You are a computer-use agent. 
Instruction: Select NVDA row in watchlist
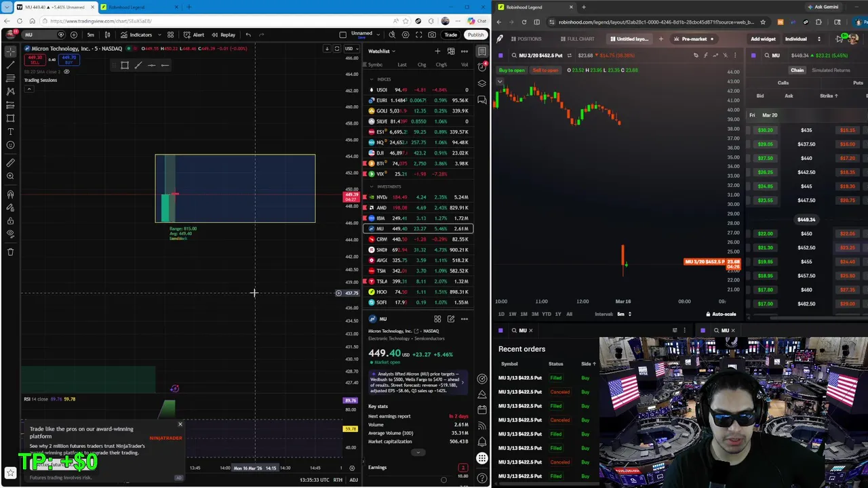point(417,197)
